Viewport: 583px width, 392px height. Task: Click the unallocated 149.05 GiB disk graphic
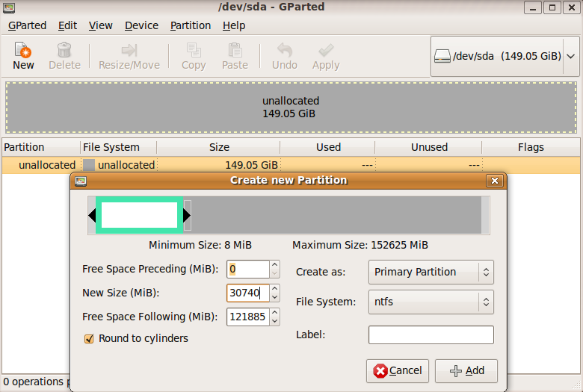click(291, 108)
